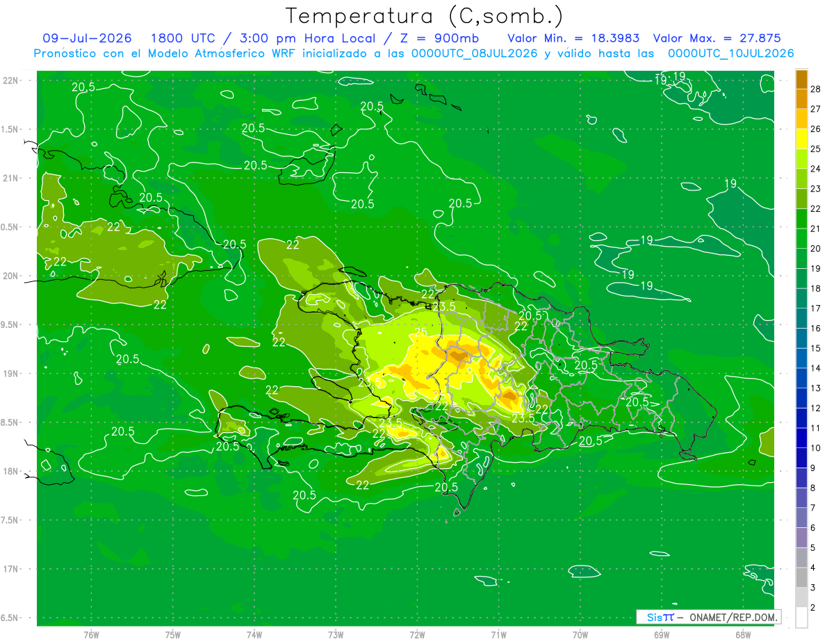Click the "21N" latitude axis label
834x644 pixels.
click(x=10, y=178)
